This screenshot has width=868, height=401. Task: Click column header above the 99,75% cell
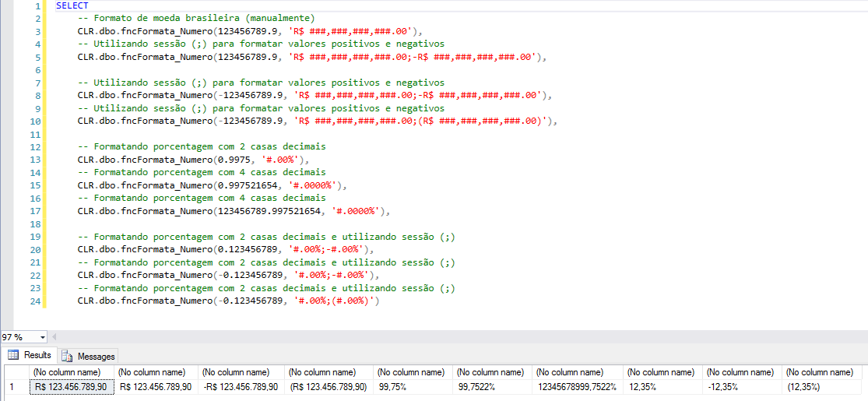413,372
